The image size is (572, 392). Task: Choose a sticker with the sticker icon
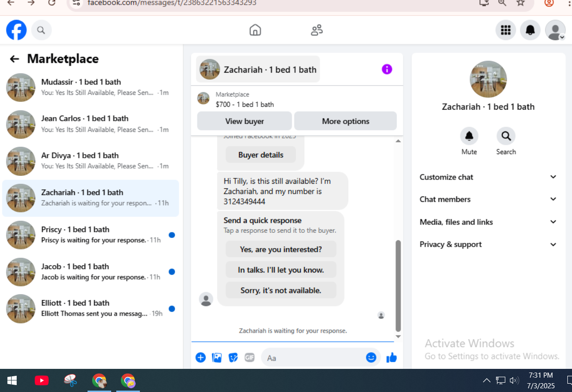tap(233, 357)
